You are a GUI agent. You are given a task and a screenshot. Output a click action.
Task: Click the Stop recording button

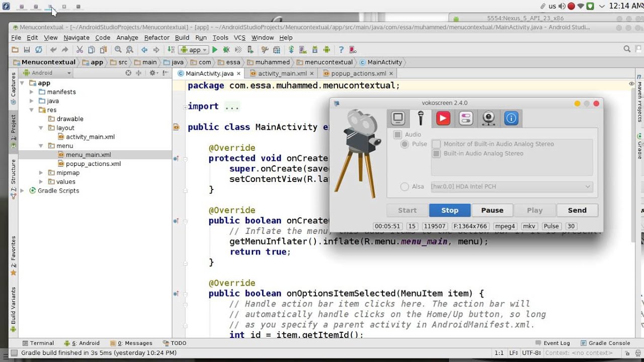(x=450, y=211)
